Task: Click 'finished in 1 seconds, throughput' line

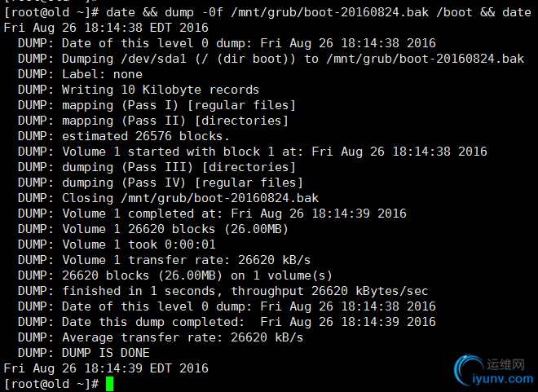Action: [x=223, y=291]
